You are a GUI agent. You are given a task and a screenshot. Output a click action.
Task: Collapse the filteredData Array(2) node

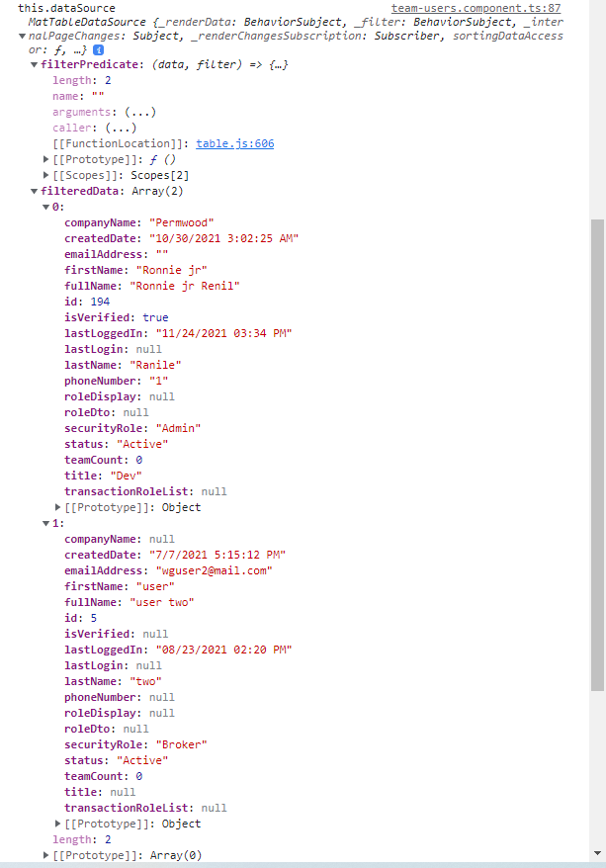coord(35,192)
